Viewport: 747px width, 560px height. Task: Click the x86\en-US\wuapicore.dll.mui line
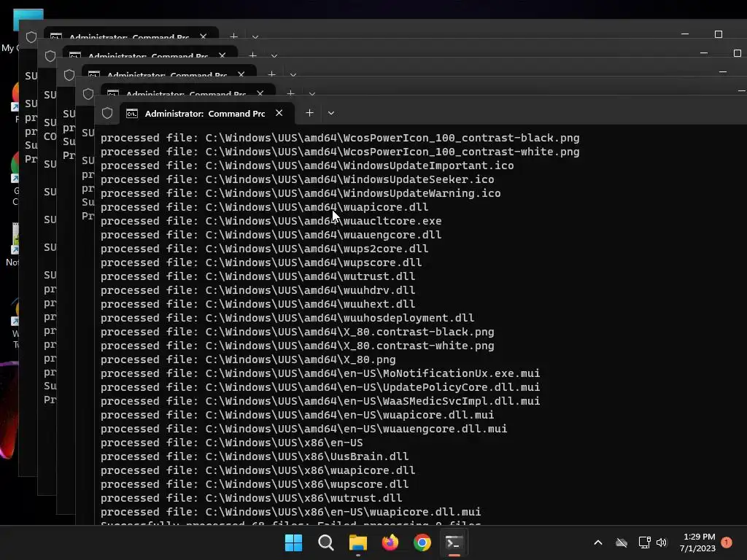[x=290, y=512]
